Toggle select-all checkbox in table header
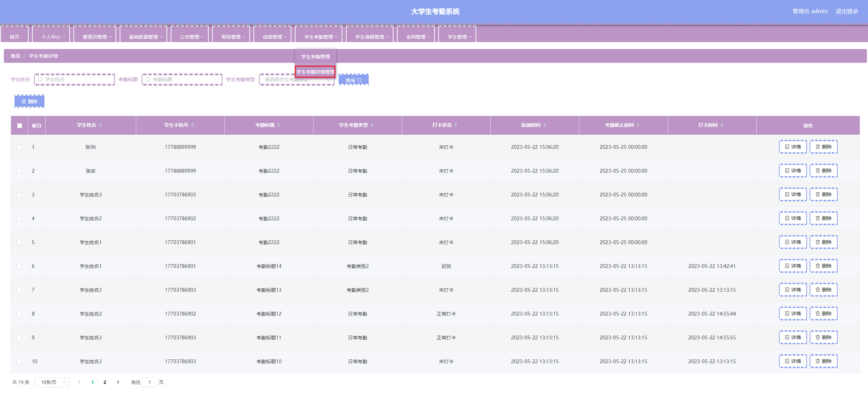This screenshot has width=868, height=415. 20,126
